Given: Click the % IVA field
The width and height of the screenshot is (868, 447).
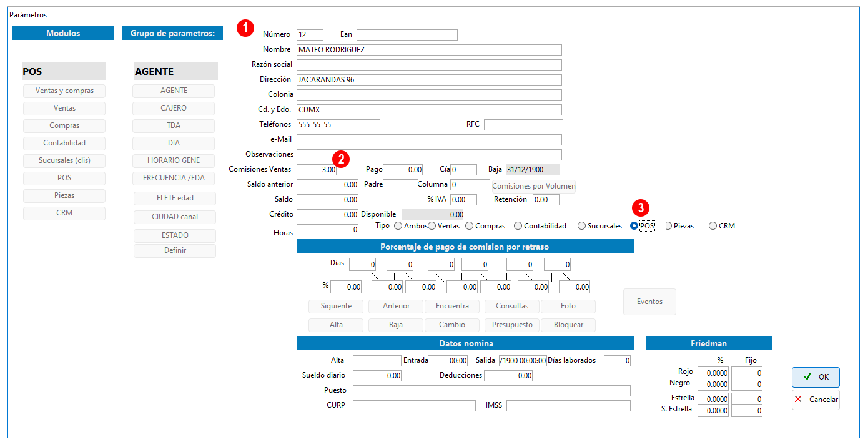Looking at the screenshot, I should (463, 200).
